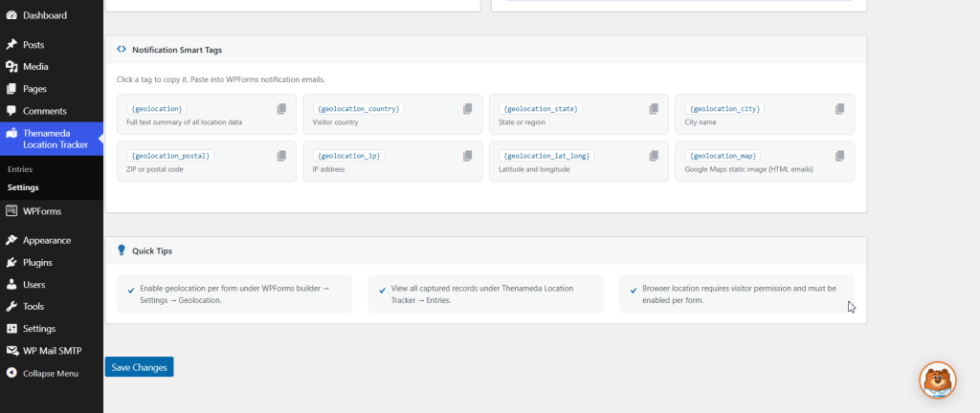Image resolution: width=980 pixels, height=413 pixels.
Task: Copy the {geolocation} tag via its copy icon
Action: point(282,109)
